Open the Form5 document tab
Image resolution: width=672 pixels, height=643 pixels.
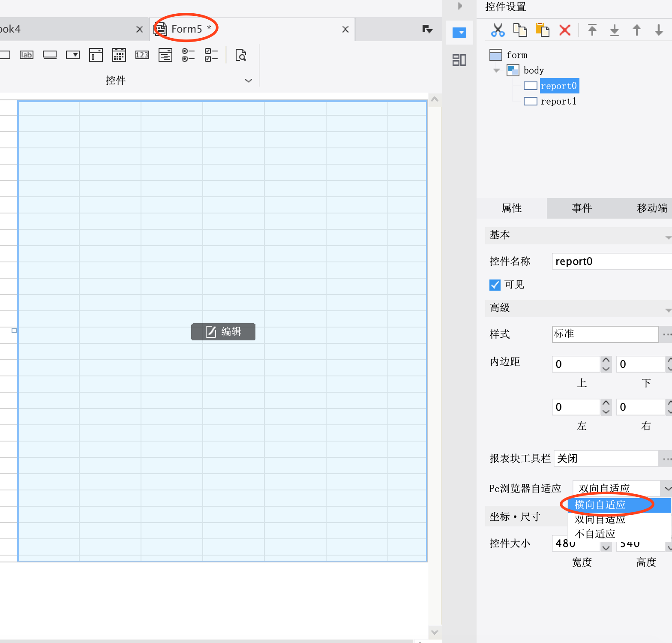[x=186, y=29]
